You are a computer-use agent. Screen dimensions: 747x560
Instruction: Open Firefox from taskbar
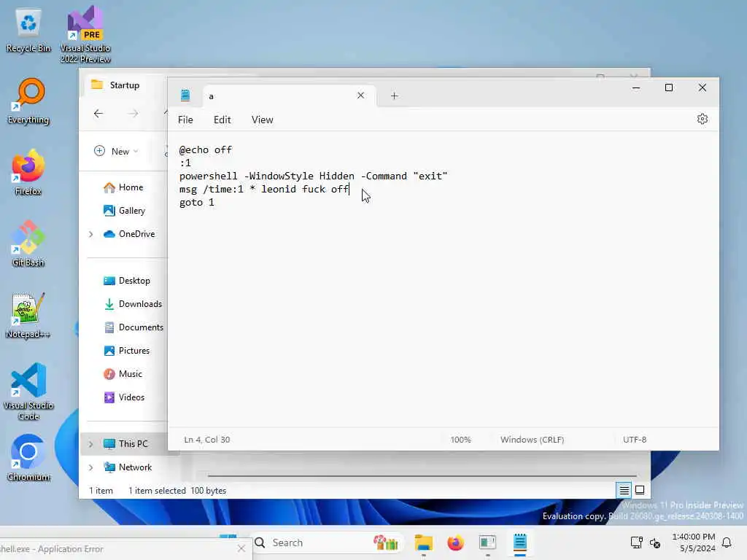[455, 542]
